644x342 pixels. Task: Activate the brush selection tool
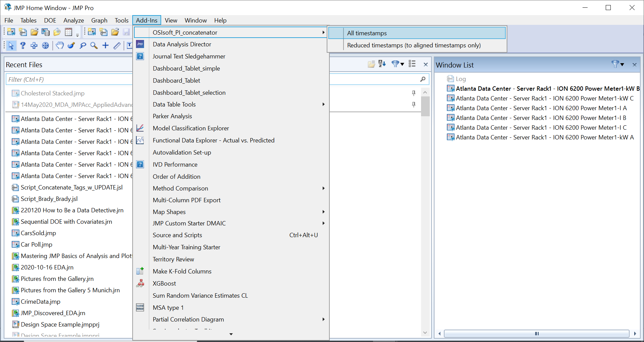pyautogui.click(x=71, y=45)
